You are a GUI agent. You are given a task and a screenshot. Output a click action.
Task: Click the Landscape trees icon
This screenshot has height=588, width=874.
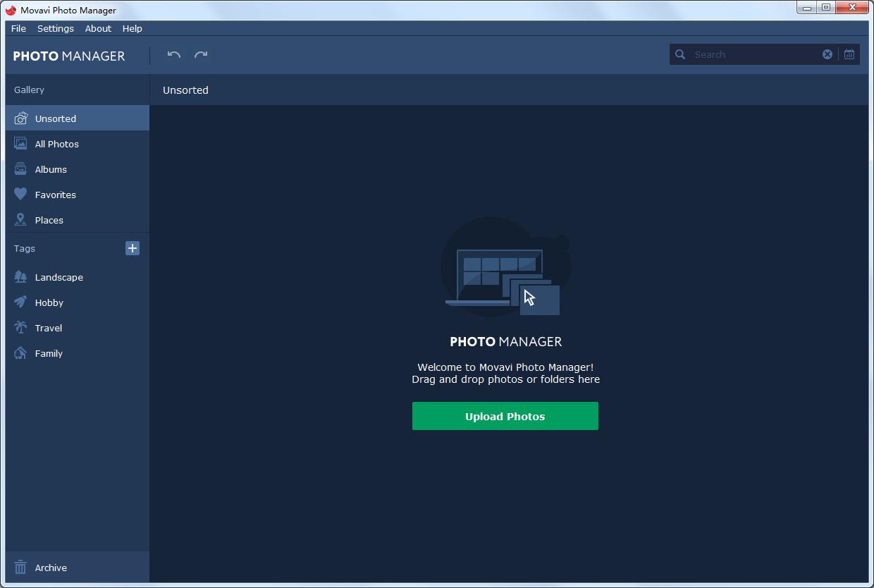tap(21, 277)
